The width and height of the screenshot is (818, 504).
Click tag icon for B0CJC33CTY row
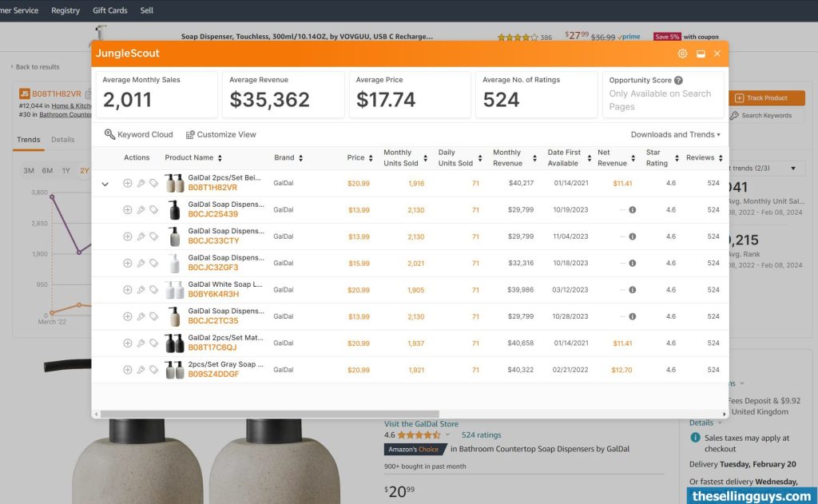pos(154,236)
